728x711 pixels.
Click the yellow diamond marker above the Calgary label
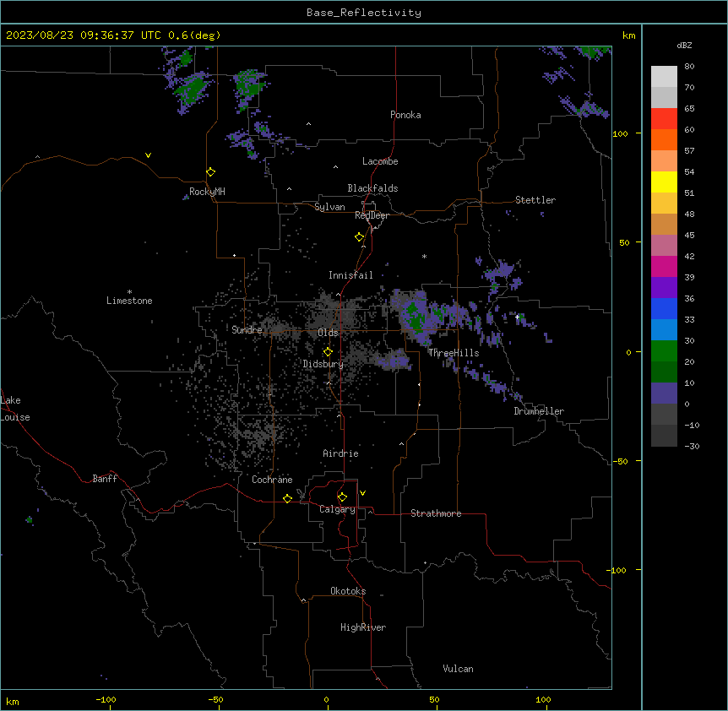[x=343, y=497]
